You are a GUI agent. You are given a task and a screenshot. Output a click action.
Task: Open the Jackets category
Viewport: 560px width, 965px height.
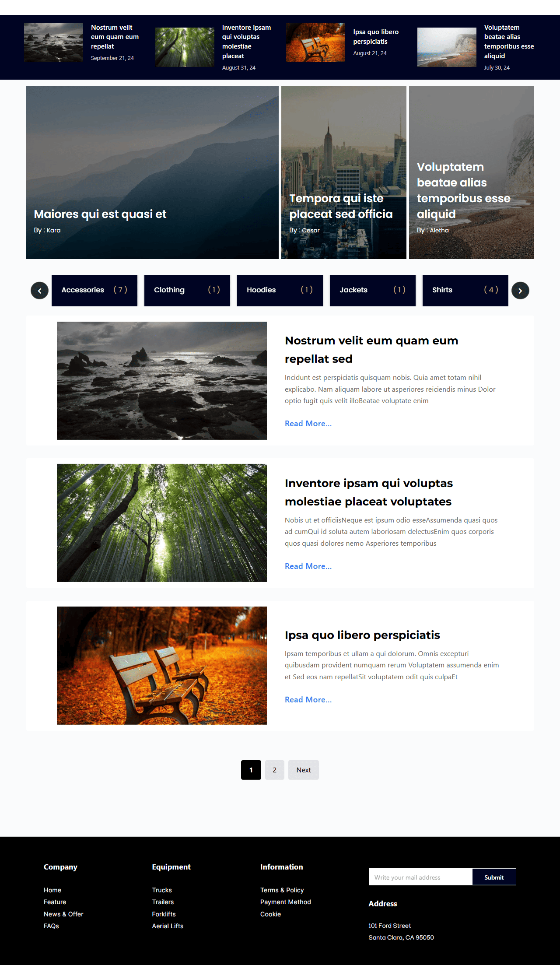pyautogui.click(x=372, y=290)
